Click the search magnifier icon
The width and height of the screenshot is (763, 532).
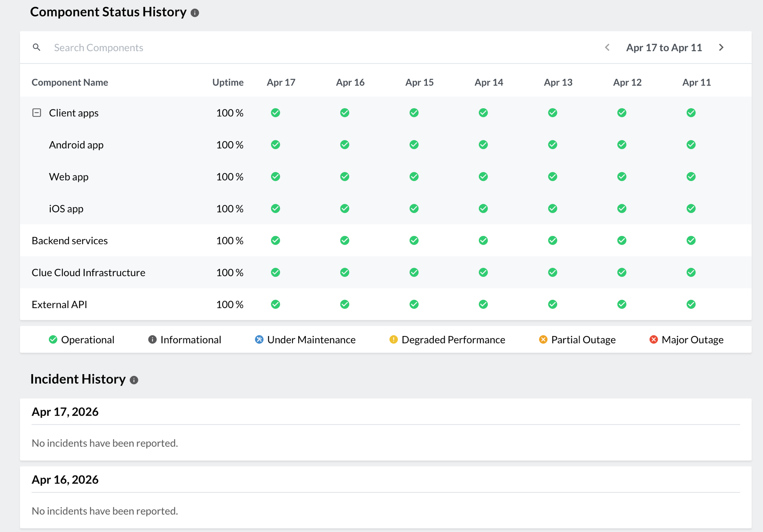coord(37,47)
